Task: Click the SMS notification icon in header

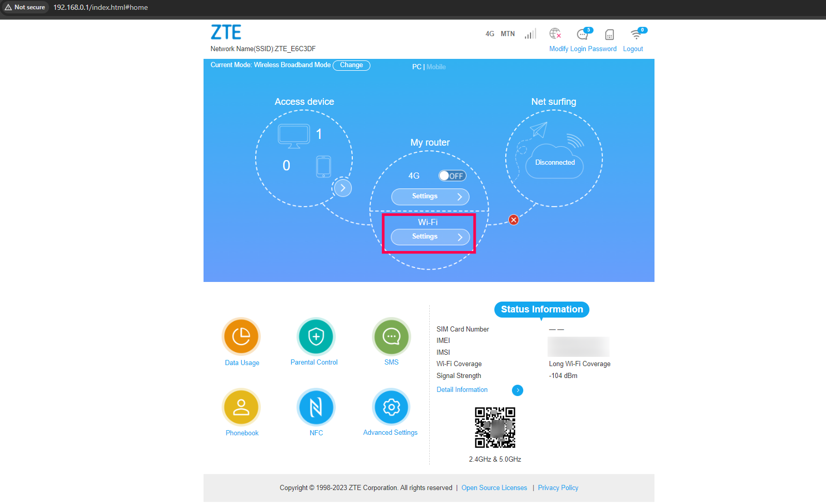Action: (x=583, y=34)
